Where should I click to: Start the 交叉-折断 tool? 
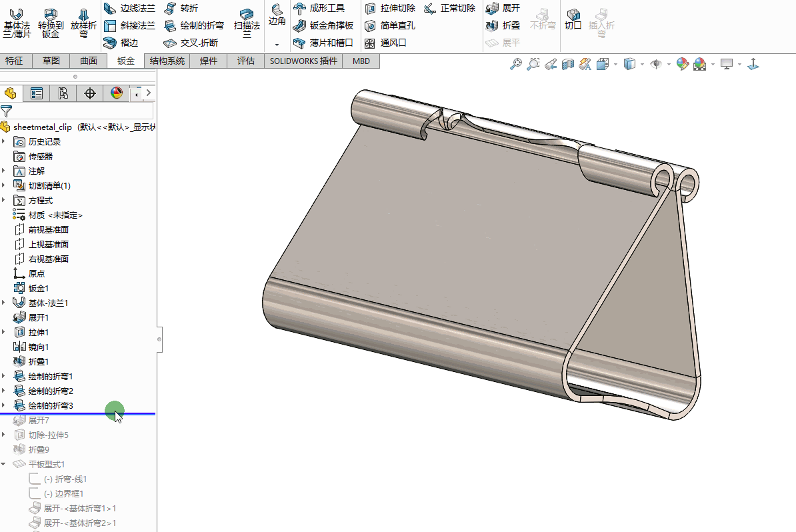[x=191, y=43]
